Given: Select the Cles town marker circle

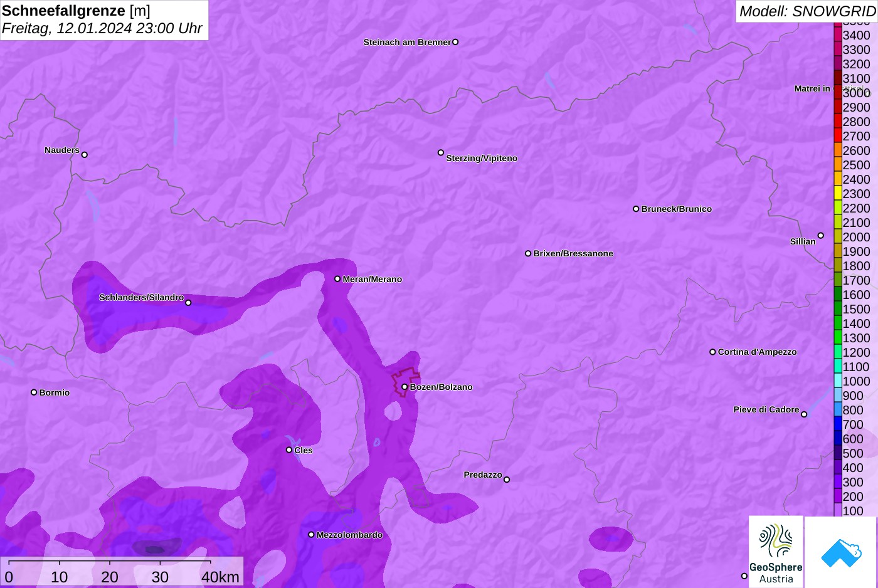Looking at the screenshot, I should [289, 450].
